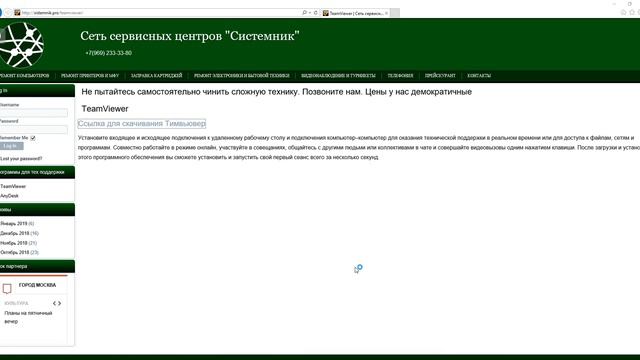Click the search magnifier in address bar
640x360 pixels.
304,13
